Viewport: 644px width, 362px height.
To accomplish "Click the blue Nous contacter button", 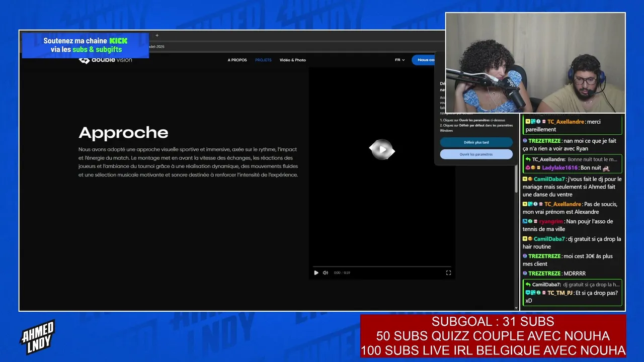I will tap(424, 60).
